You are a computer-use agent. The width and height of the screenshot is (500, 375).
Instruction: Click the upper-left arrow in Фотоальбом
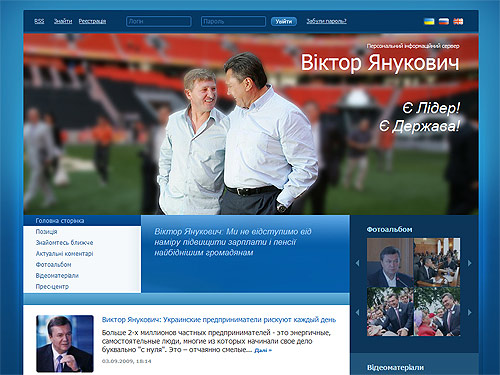[x=358, y=263]
